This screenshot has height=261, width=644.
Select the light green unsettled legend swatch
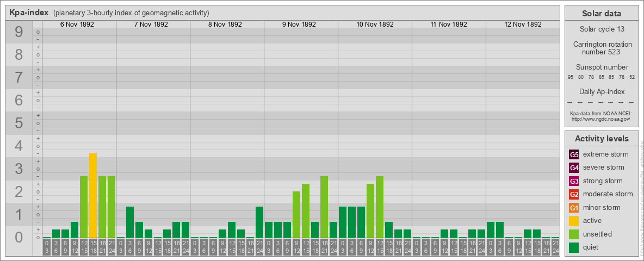(x=574, y=234)
